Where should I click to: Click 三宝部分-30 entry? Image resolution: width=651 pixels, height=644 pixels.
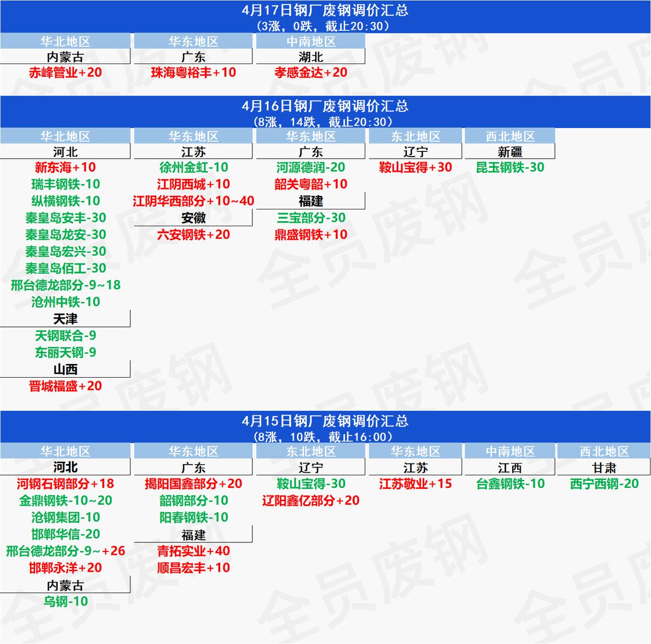[311, 218]
